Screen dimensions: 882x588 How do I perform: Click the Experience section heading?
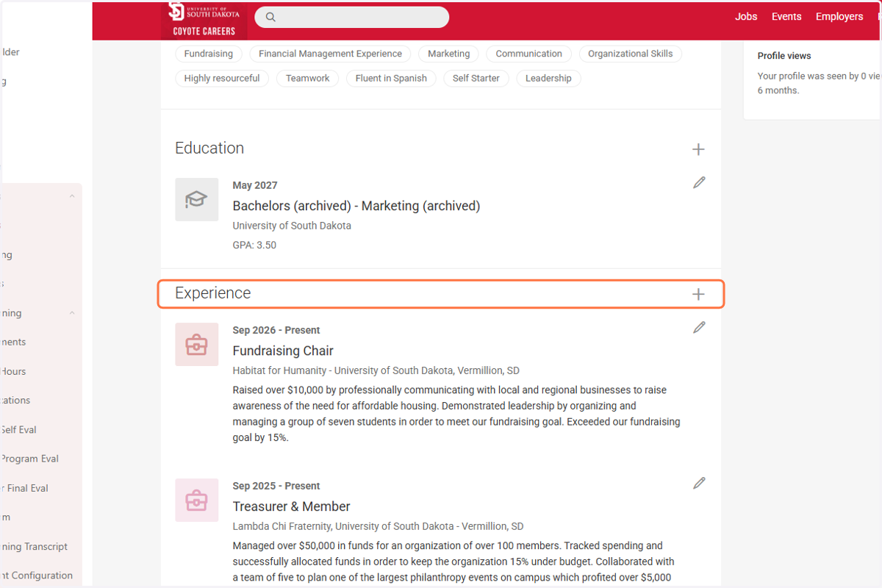213,293
